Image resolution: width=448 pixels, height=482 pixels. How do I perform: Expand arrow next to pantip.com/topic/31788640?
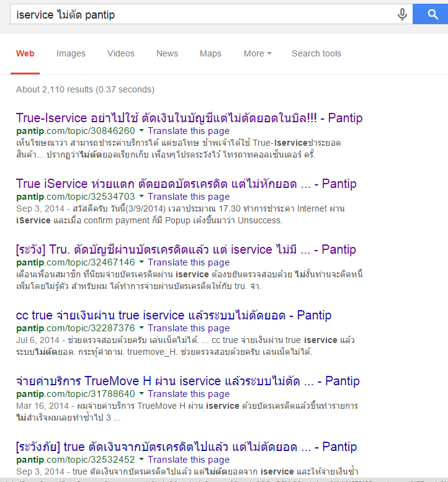[141, 394]
